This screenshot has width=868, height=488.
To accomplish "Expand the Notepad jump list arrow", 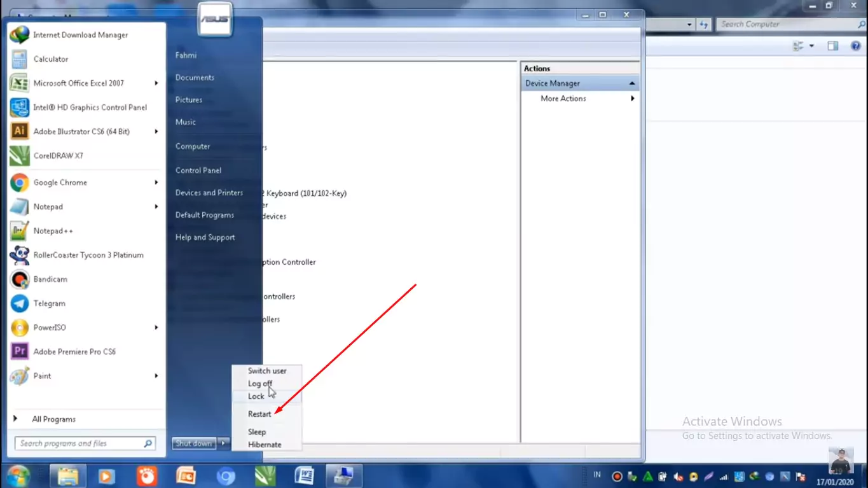I will tap(156, 207).
